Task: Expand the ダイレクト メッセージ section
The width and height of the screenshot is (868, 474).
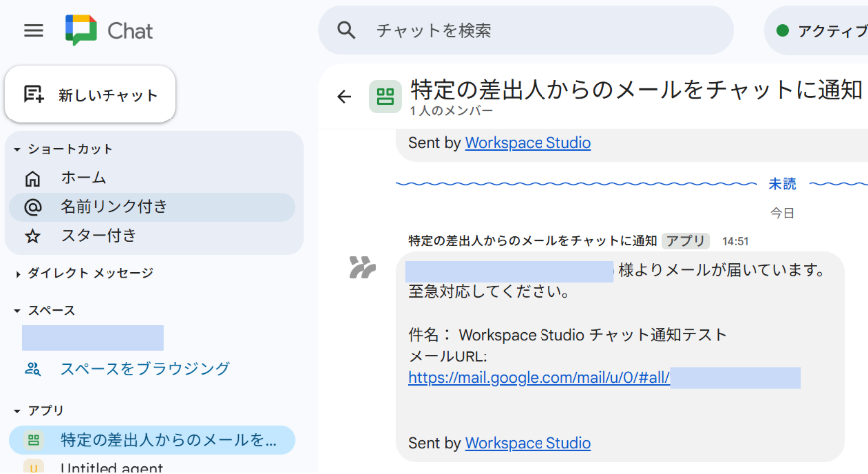Action: pos(17,273)
